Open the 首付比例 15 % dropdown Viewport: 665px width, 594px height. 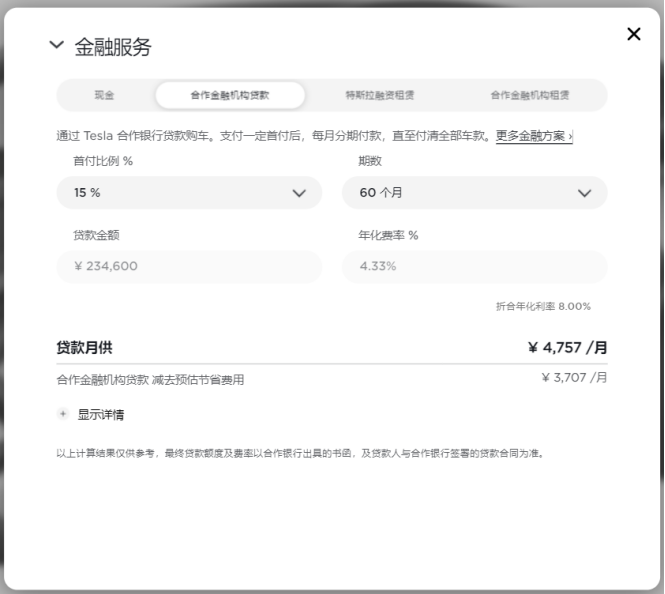(189, 192)
